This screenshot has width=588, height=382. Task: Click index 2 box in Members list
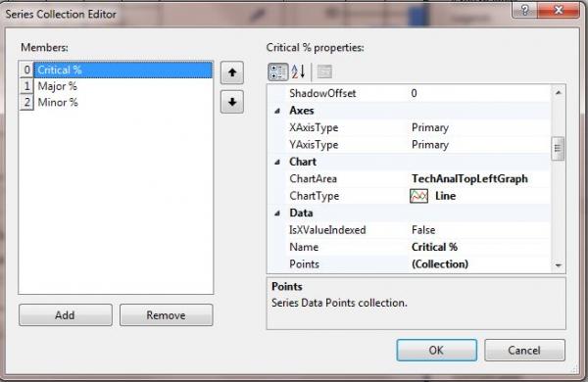(x=26, y=102)
